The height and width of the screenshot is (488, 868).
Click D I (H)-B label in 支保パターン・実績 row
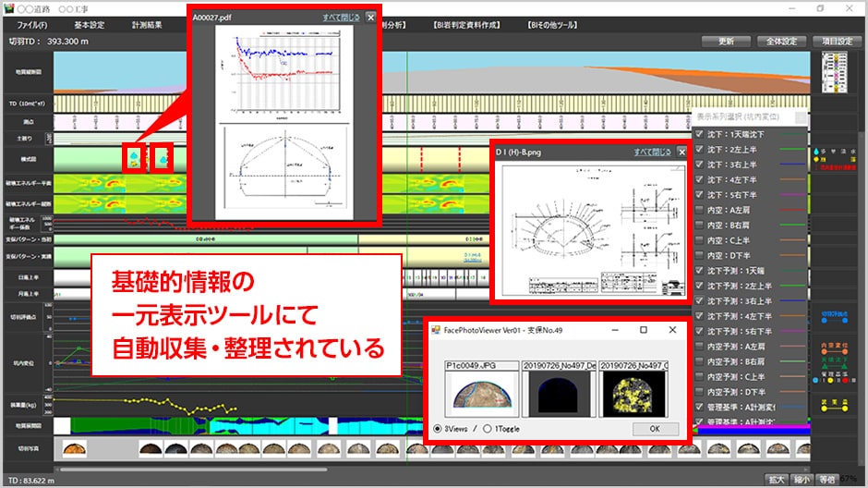(x=472, y=257)
